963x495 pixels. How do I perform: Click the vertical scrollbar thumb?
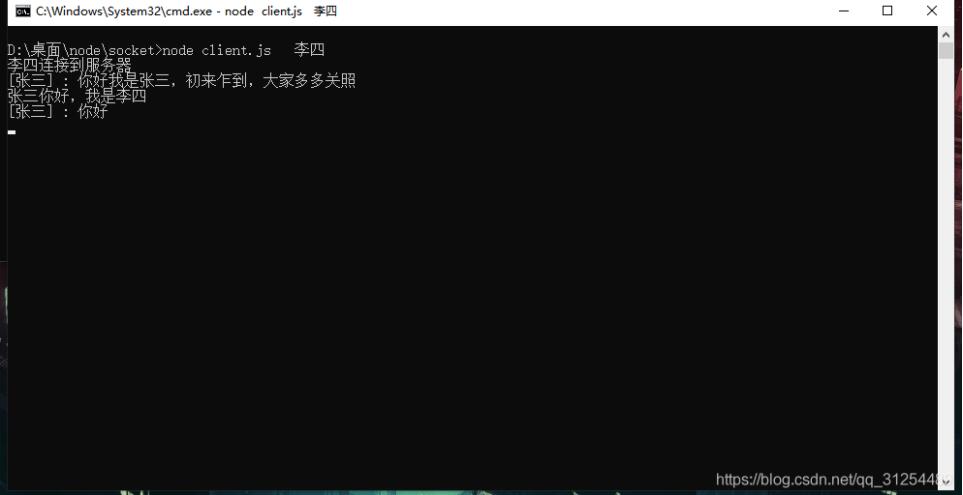[945, 50]
